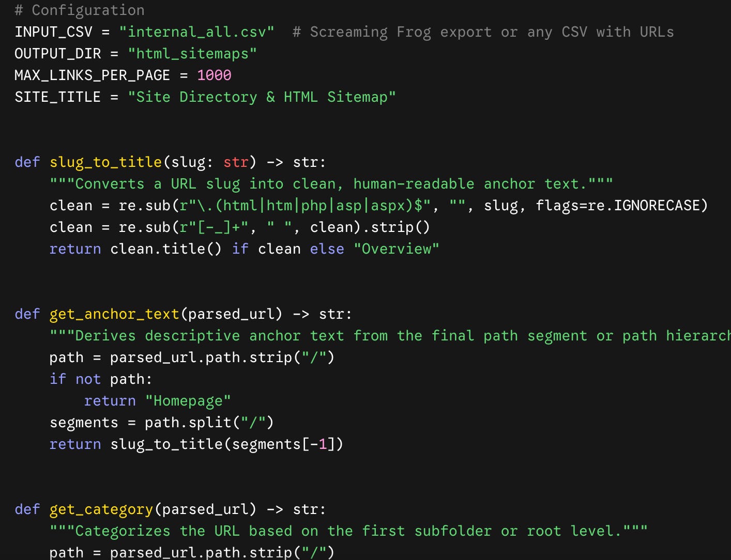This screenshot has height=560, width=731.
Task: Click the INPUT_CSV variable name
Action: (x=54, y=32)
